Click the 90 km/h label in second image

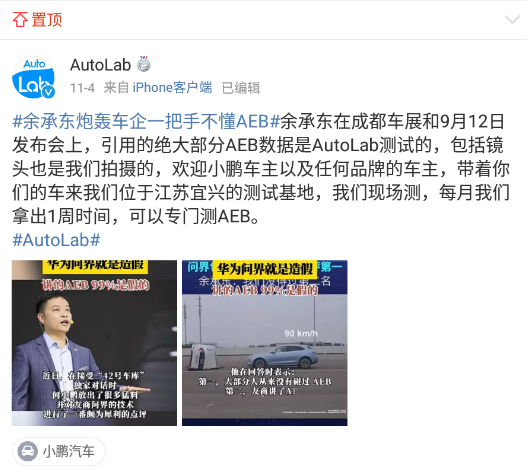coord(301,334)
